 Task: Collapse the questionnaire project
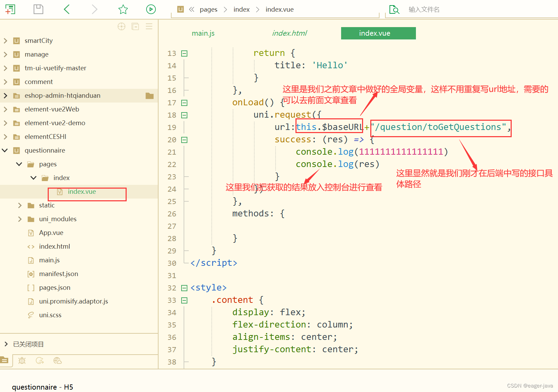click(x=5, y=150)
